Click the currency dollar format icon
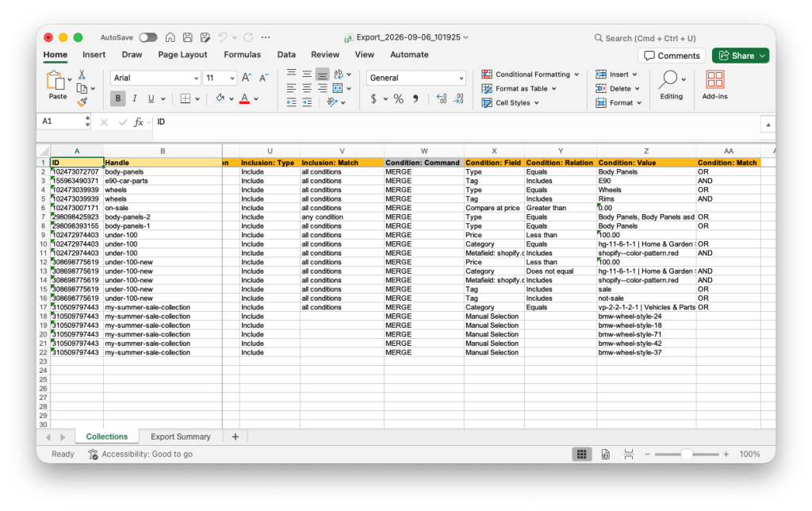 click(373, 98)
